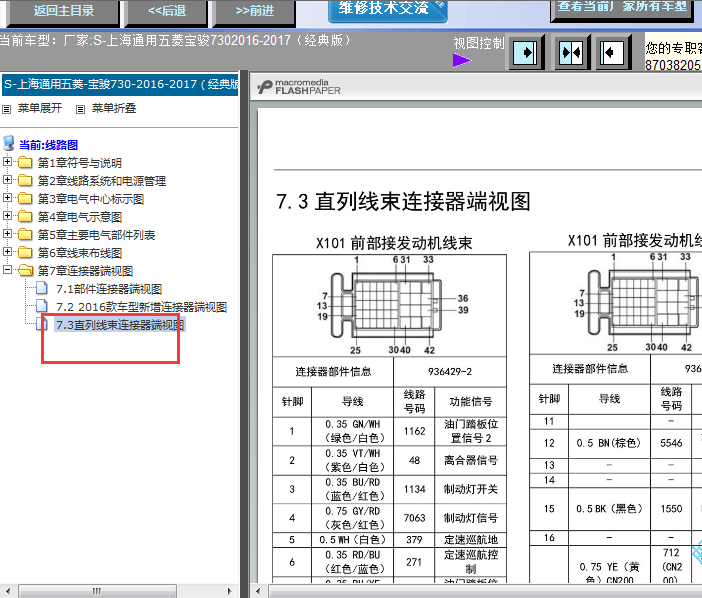
Task: Select 第3章电气中心标示图 tree item
Action: (x=91, y=199)
